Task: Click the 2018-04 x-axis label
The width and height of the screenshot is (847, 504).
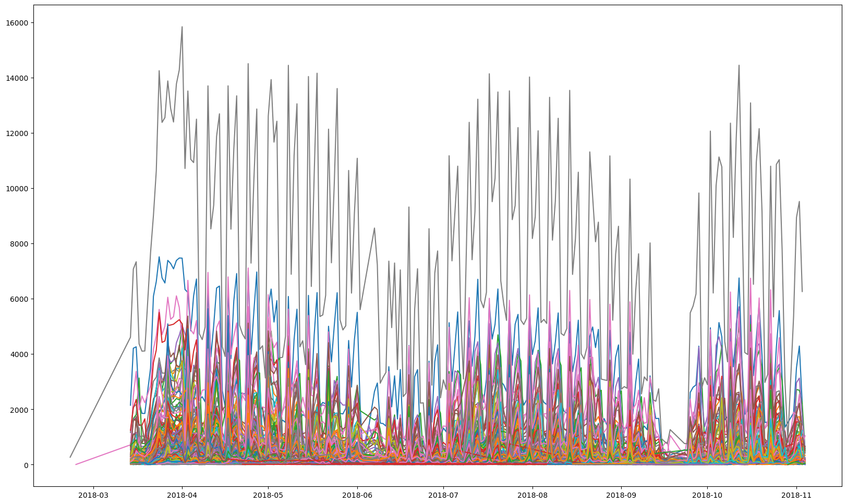Action: click(x=181, y=495)
